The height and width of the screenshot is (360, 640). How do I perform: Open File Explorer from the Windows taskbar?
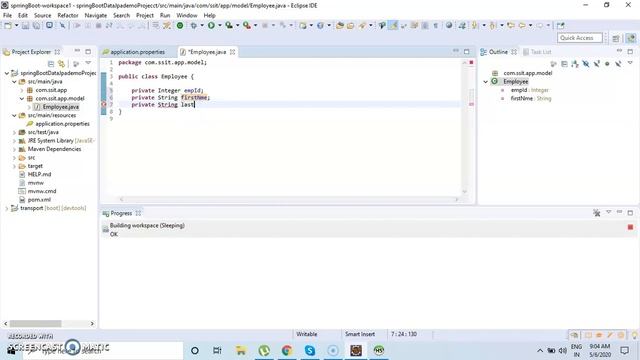click(241, 350)
